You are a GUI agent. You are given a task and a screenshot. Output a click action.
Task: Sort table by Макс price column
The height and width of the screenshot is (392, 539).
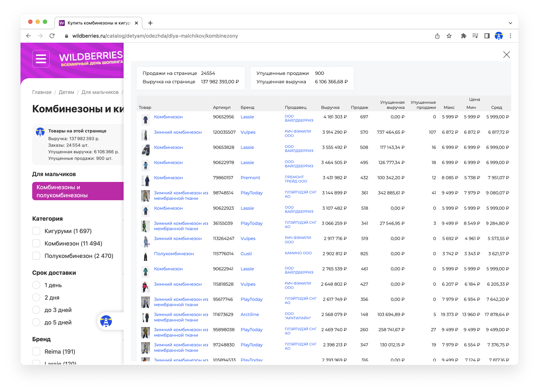point(449,107)
